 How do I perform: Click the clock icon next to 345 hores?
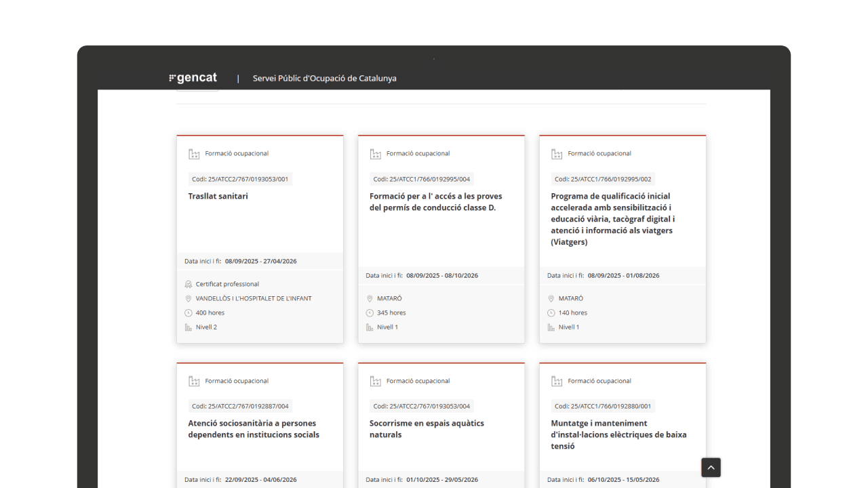[370, 313]
